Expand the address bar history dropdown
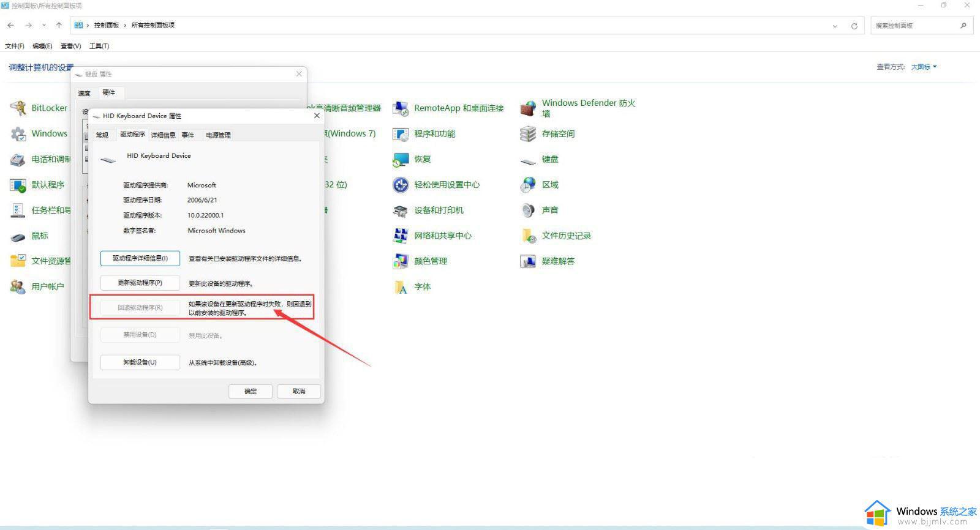The height and width of the screenshot is (530, 980). [835, 26]
